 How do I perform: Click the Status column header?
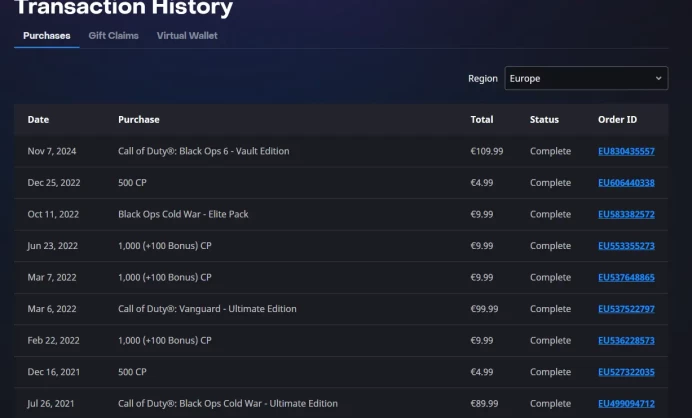coord(544,120)
